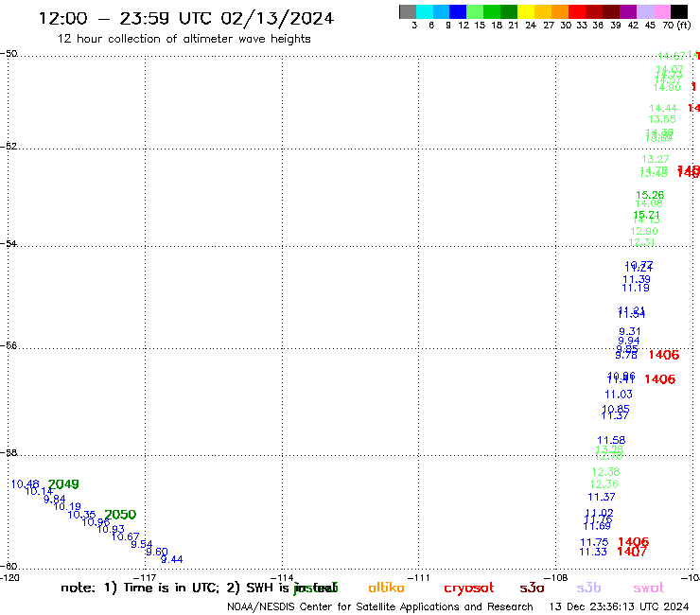Click the wave height value '9.31'
This screenshot has width=700, height=615.
pos(630,331)
